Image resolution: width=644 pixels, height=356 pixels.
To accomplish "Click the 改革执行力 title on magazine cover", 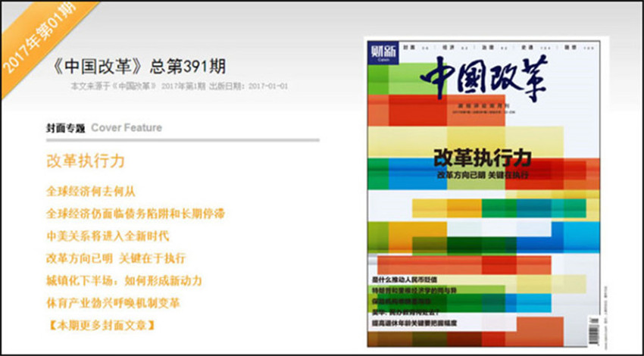I will pos(482,159).
